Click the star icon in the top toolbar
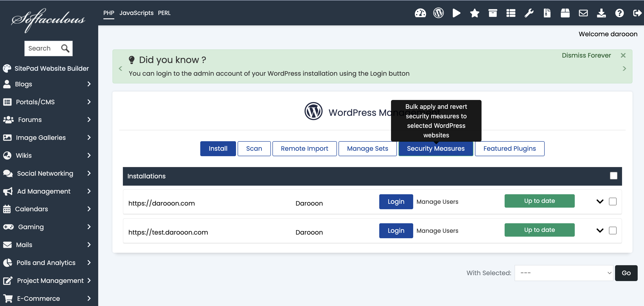Image resolution: width=644 pixels, height=306 pixels. (475, 13)
